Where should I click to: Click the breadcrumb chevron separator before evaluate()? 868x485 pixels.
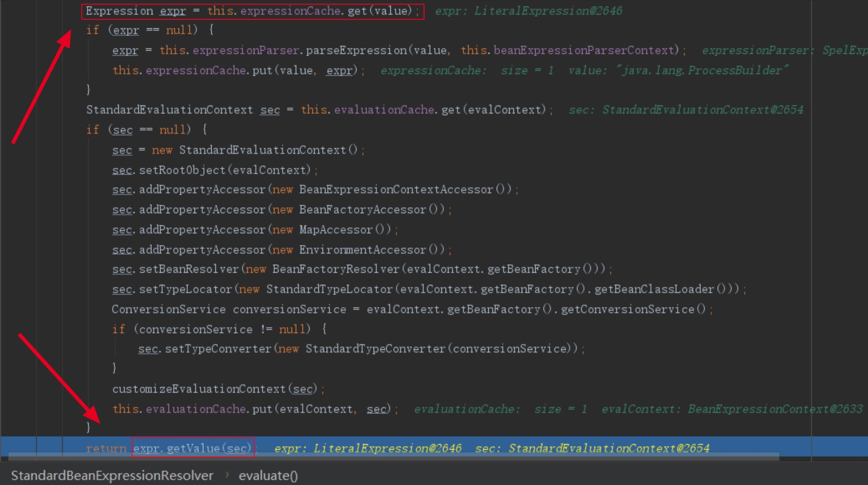[x=227, y=475]
